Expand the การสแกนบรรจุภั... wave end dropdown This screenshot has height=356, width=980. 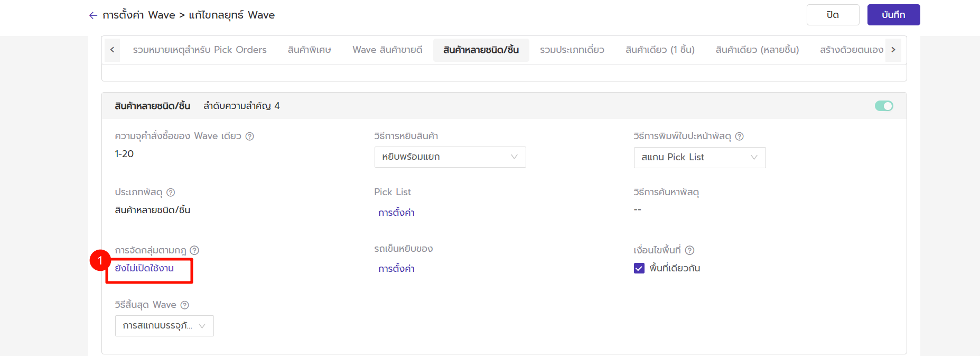(164, 326)
